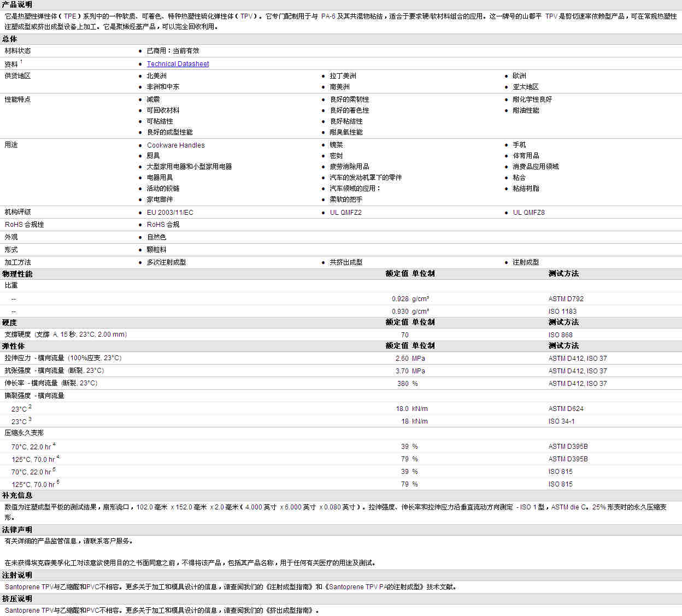Select the 汽车的发动机罩下的零件 entry

tap(366, 178)
